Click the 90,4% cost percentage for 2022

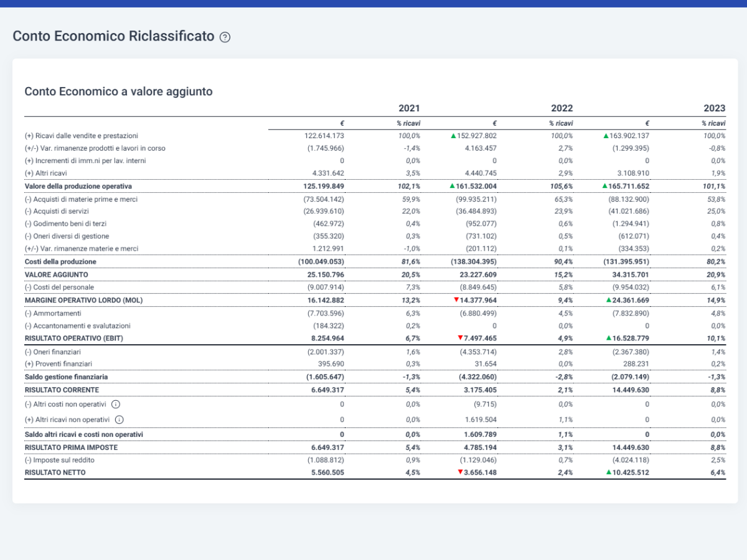click(x=564, y=261)
